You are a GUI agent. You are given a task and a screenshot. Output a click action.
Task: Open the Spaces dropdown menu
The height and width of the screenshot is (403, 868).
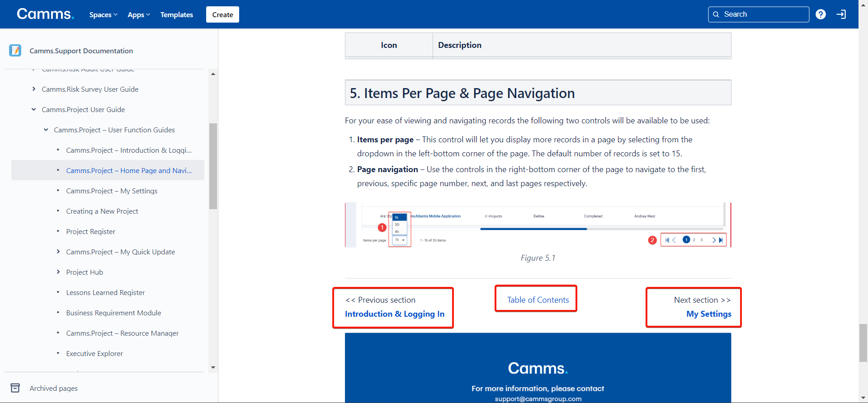coord(103,14)
